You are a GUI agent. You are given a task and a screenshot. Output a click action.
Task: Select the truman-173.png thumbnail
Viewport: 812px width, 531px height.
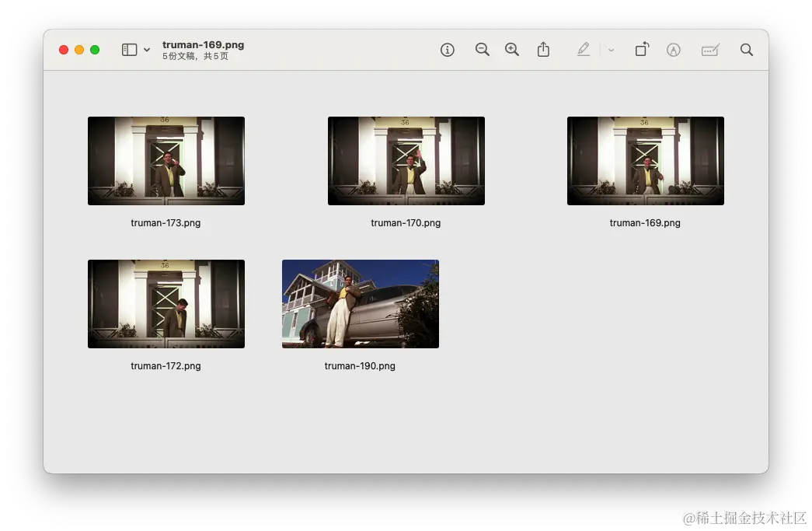pos(166,161)
